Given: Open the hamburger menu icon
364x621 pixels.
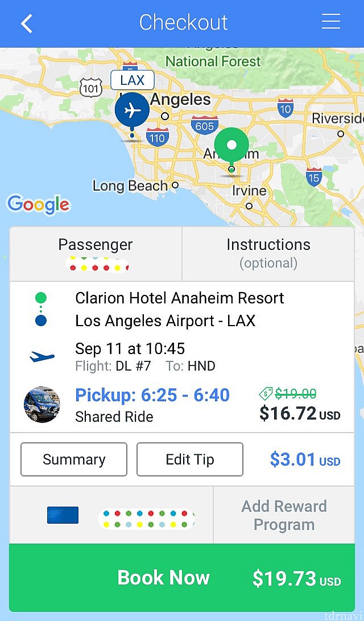Looking at the screenshot, I should [331, 22].
